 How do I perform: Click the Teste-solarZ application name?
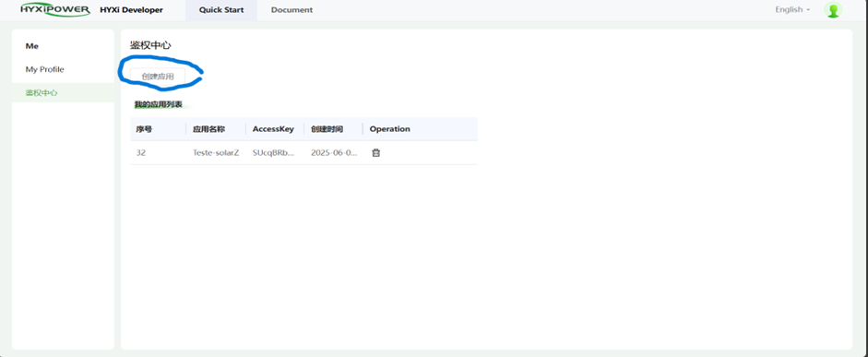(x=216, y=153)
